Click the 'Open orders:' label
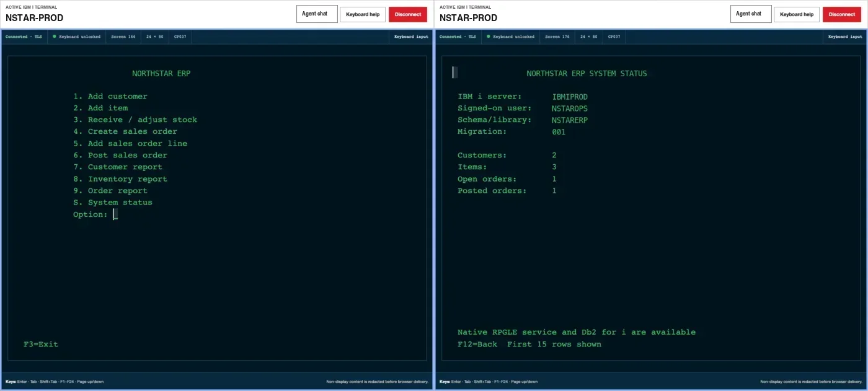The width and height of the screenshot is (868, 391). pos(487,179)
